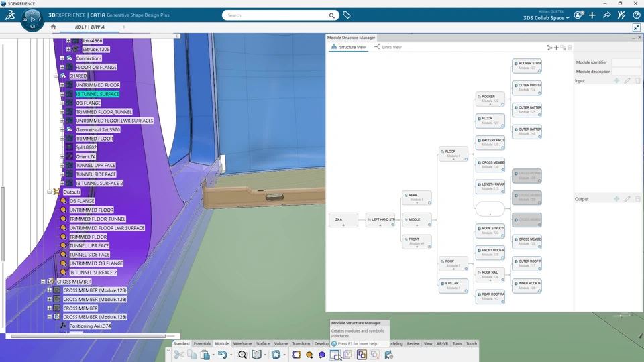This screenshot has height=362, width=644.
Task: Click the Module descriptor field
Action: (x=626, y=72)
